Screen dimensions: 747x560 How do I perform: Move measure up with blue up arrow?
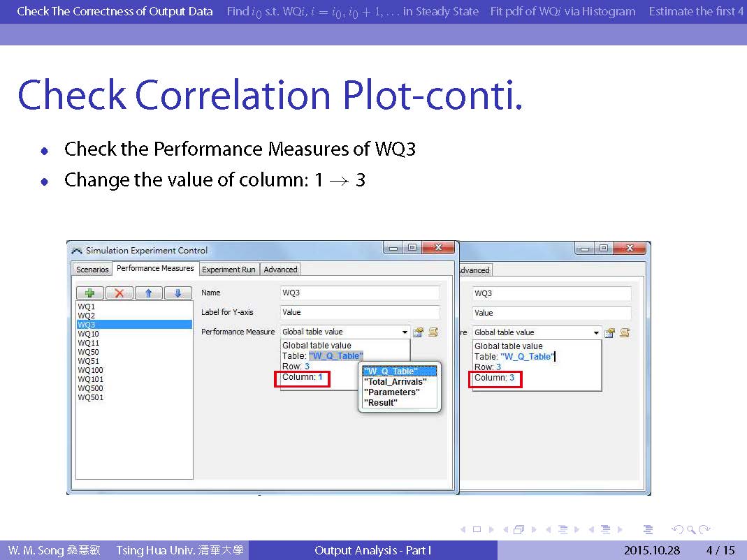point(148,293)
